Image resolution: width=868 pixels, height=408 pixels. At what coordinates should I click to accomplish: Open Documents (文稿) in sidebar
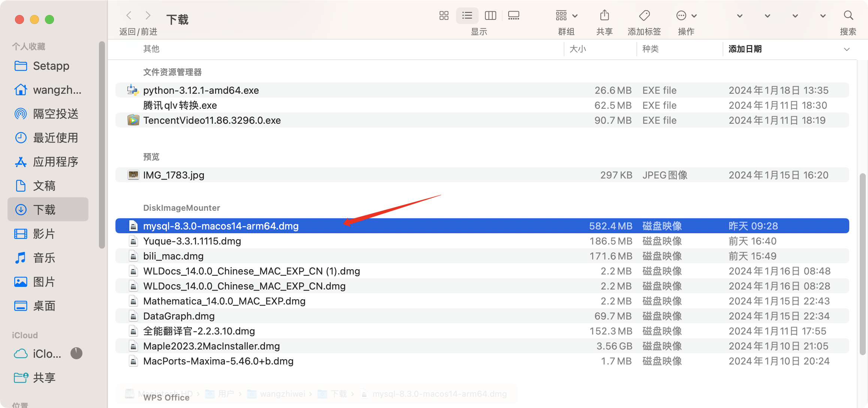pos(48,186)
